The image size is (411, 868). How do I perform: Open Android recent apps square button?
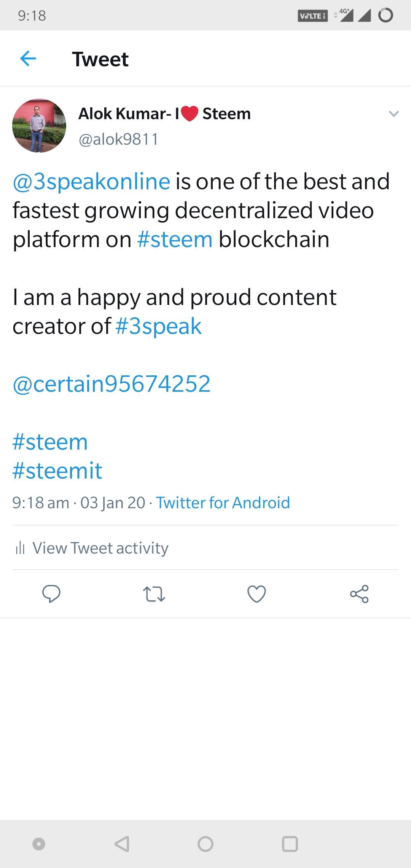pyautogui.click(x=290, y=844)
